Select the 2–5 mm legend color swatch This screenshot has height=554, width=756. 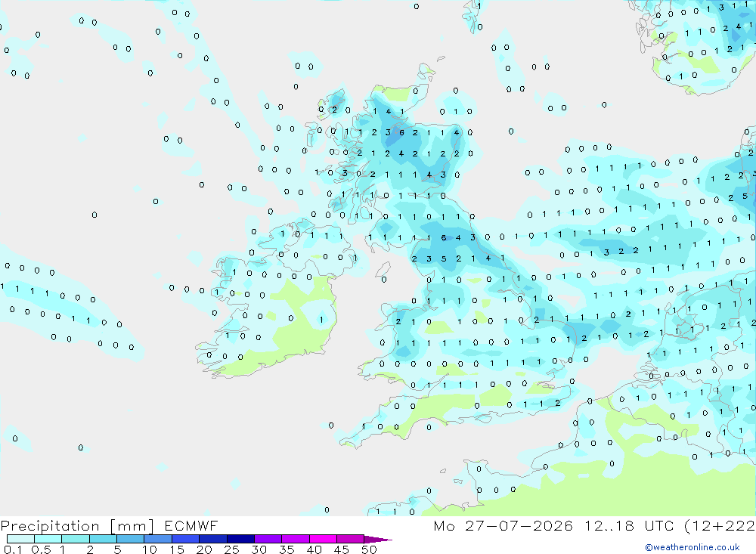pos(103,539)
